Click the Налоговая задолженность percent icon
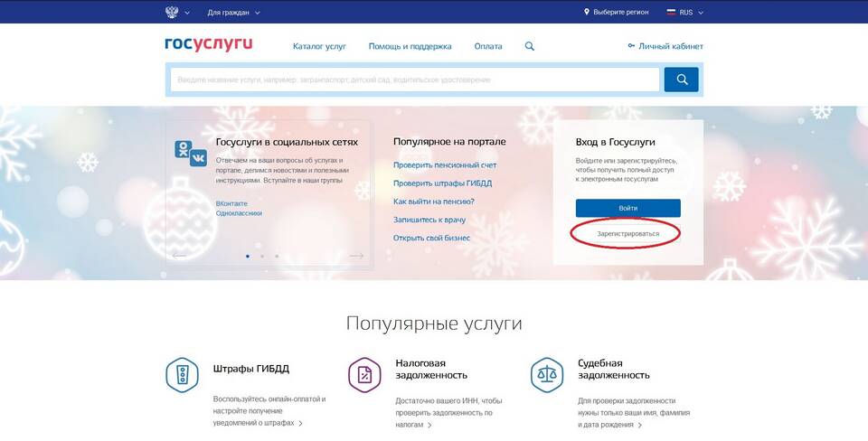 [364, 375]
